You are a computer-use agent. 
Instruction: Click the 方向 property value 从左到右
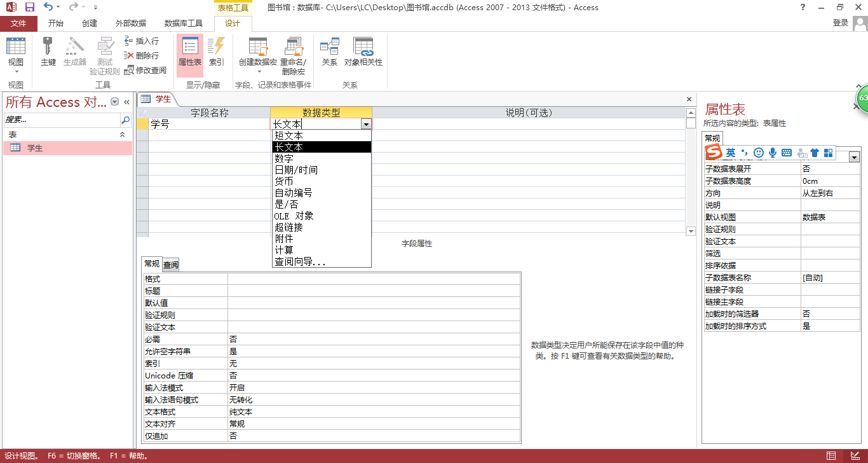click(830, 193)
